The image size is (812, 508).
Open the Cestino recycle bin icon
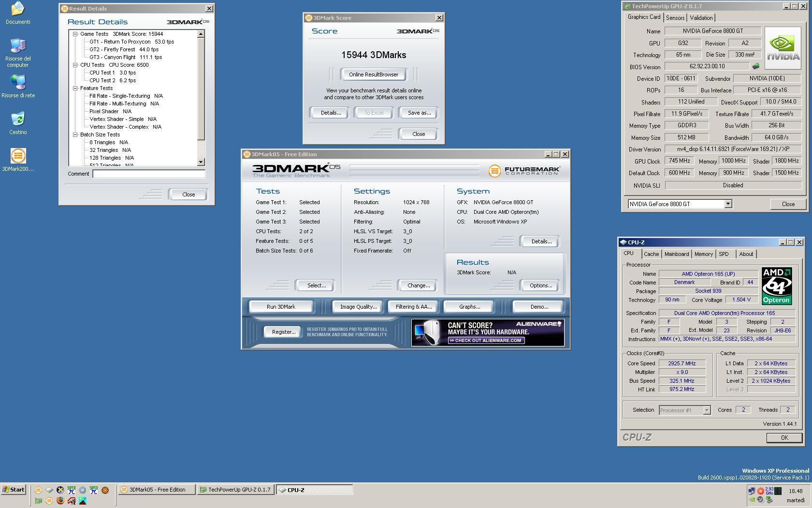[18, 123]
